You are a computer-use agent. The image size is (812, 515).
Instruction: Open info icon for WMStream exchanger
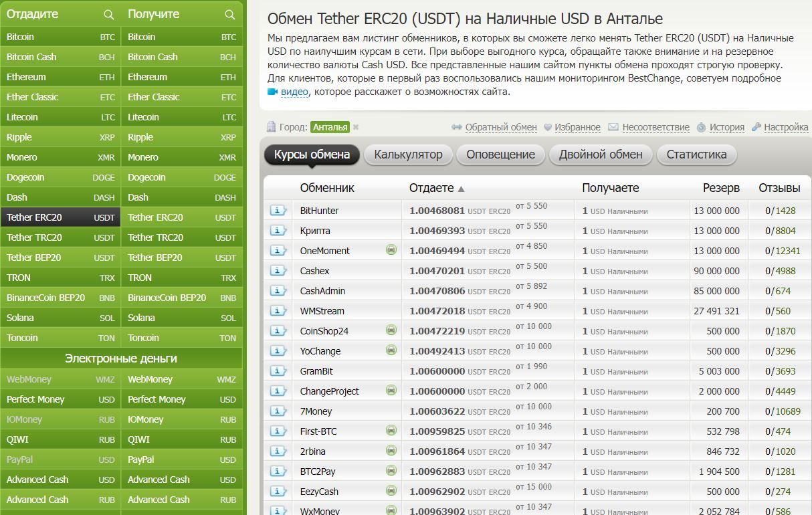278,310
